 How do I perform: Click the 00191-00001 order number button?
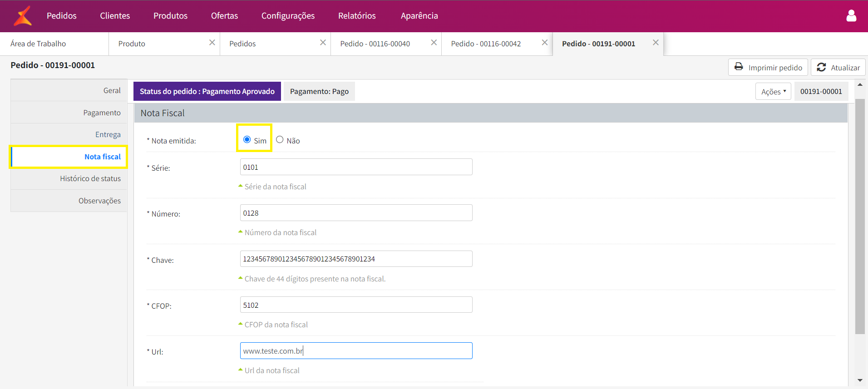pos(821,91)
